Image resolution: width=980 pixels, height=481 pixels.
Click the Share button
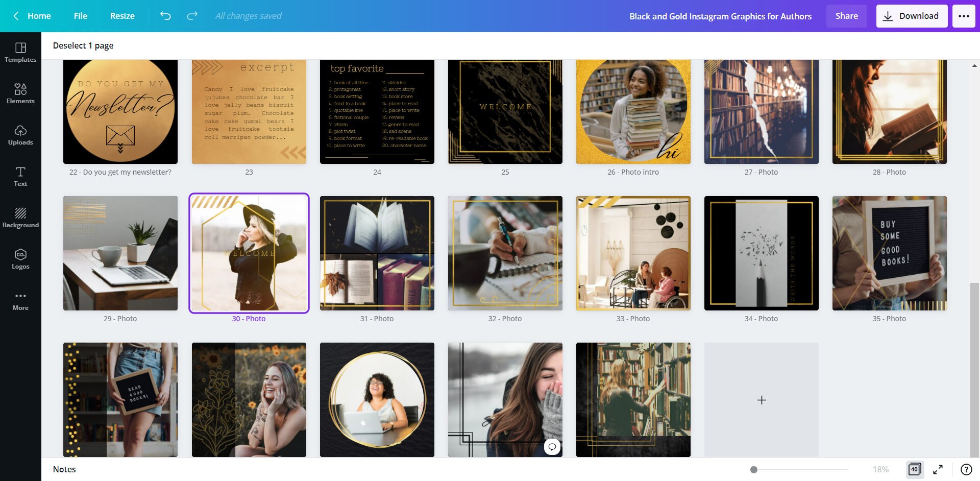pyautogui.click(x=846, y=16)
